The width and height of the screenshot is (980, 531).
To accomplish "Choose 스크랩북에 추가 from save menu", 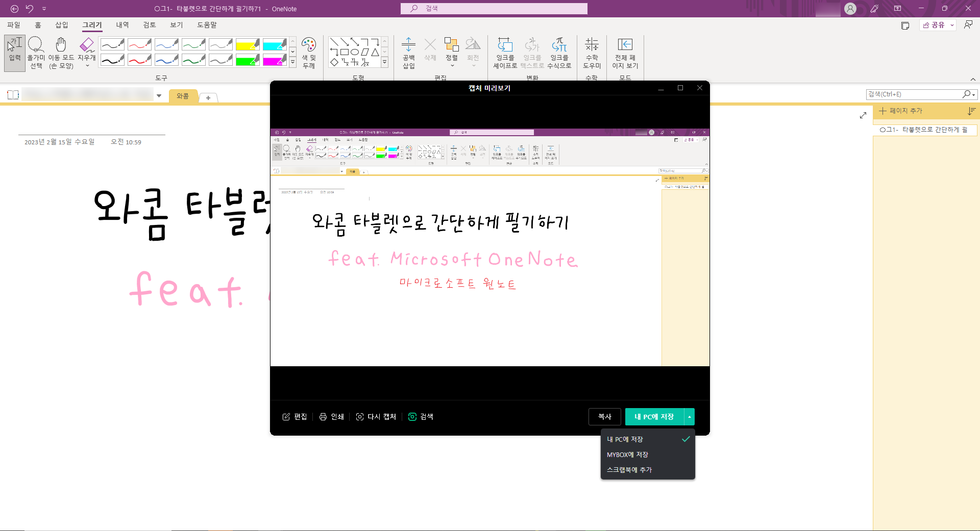I will click(648, 470).
